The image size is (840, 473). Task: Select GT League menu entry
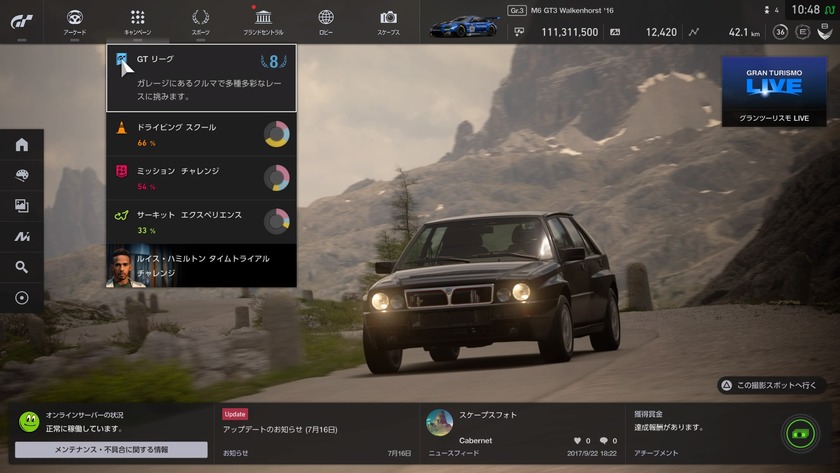[201, 77]
